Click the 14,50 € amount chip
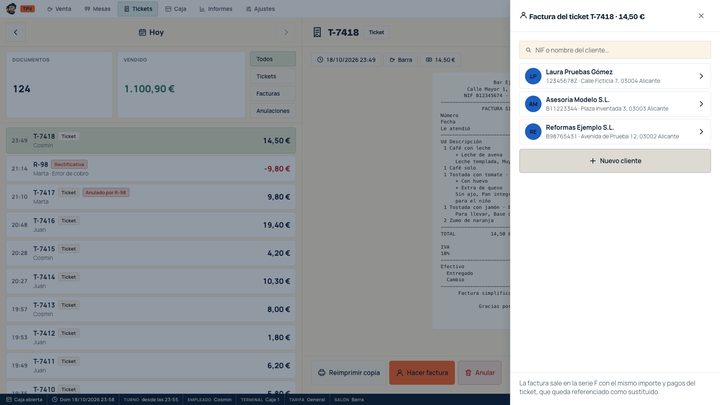This screenshot has width=720, height=405. tap(440, 60)
